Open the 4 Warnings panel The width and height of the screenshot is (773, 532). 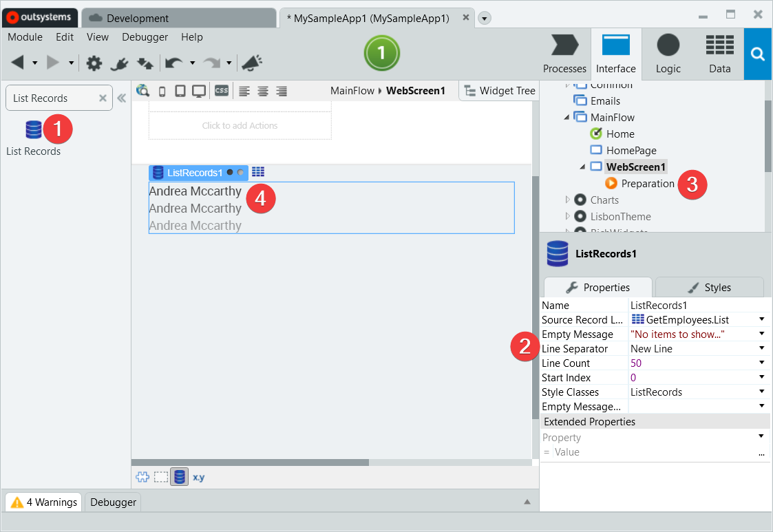43,502
